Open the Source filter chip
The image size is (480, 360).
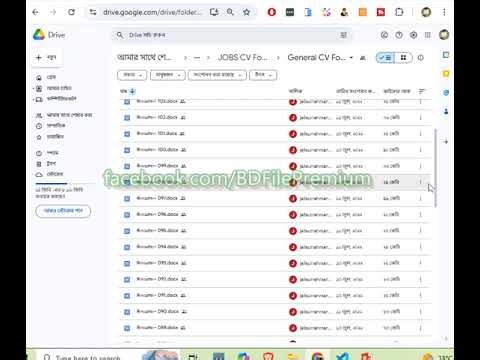coord(263,75)
